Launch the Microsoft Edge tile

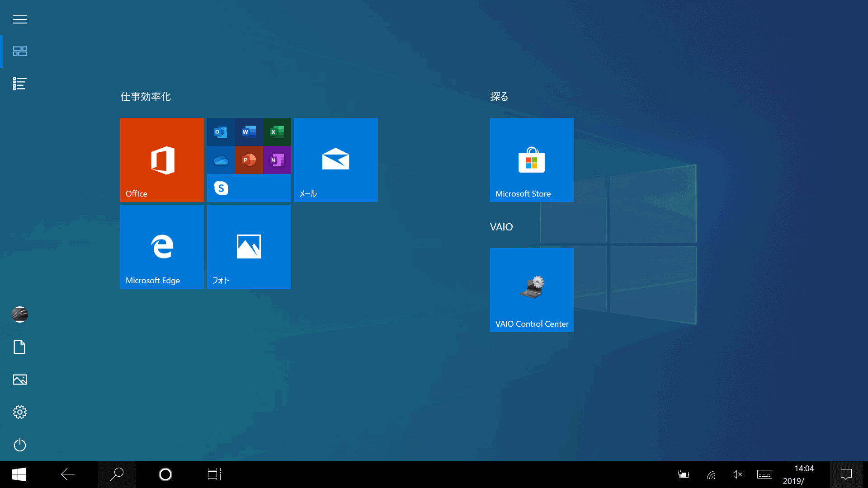tap(162, 247)
